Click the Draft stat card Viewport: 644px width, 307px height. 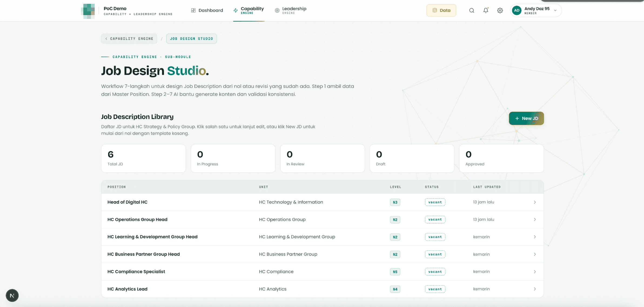[412, 158]
